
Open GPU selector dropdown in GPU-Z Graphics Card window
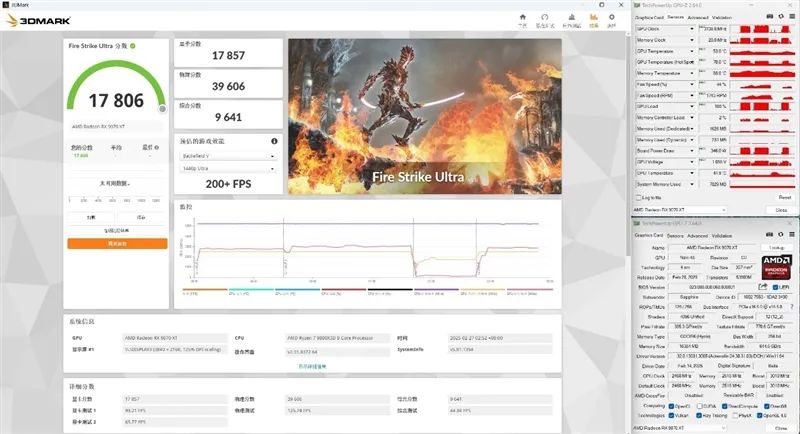(x=680, y=428)
